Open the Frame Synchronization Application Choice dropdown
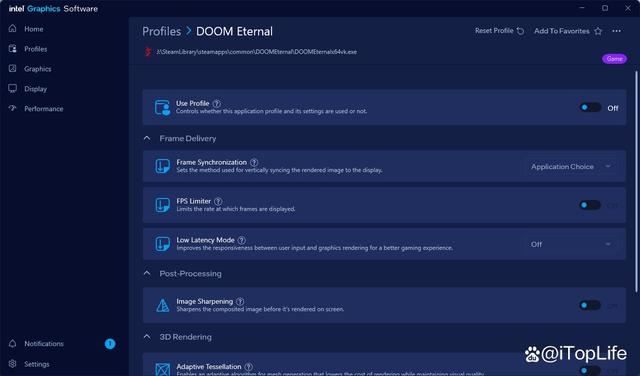The image size is (640, 376). [x=571, y=167]
